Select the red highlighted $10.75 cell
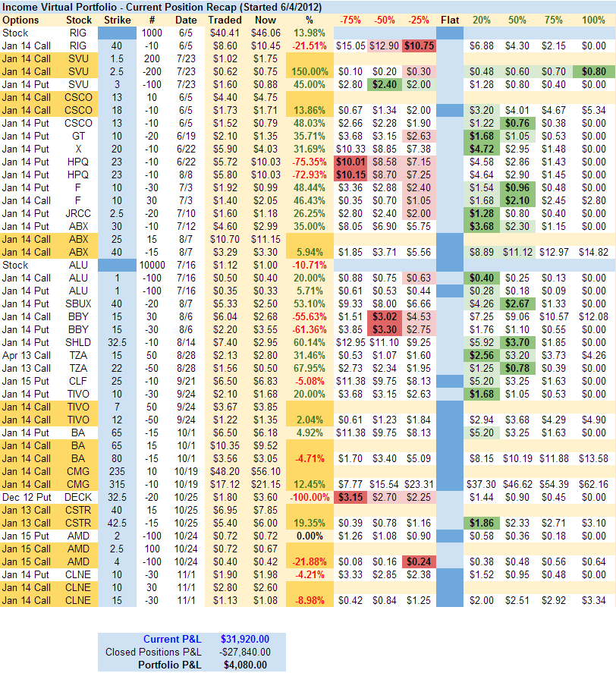616x673 pixels. (x=420, y=46)
